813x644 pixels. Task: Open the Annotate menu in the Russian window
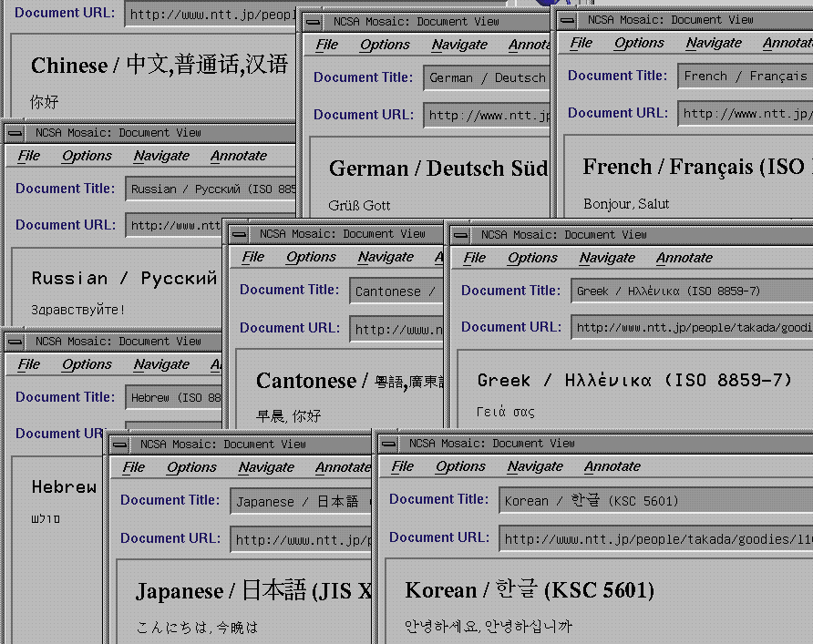[239, 156]
